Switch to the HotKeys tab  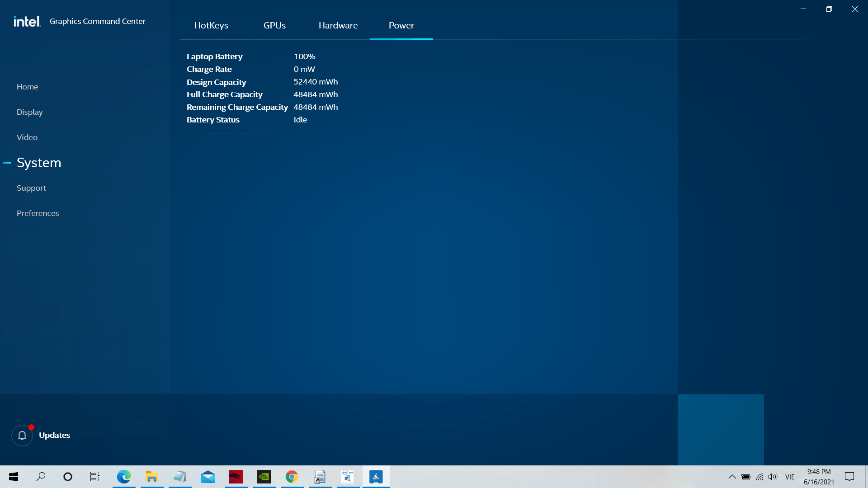coord(211,25)
